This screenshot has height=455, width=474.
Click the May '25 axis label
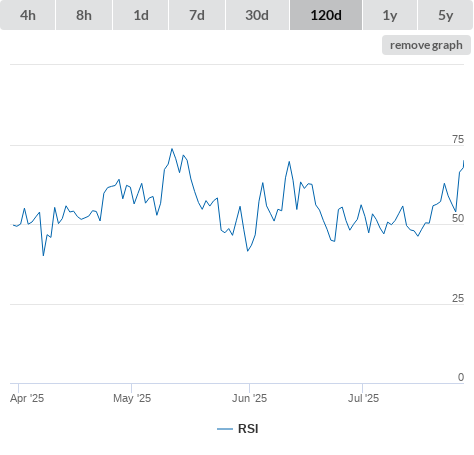tap(132, 398)
